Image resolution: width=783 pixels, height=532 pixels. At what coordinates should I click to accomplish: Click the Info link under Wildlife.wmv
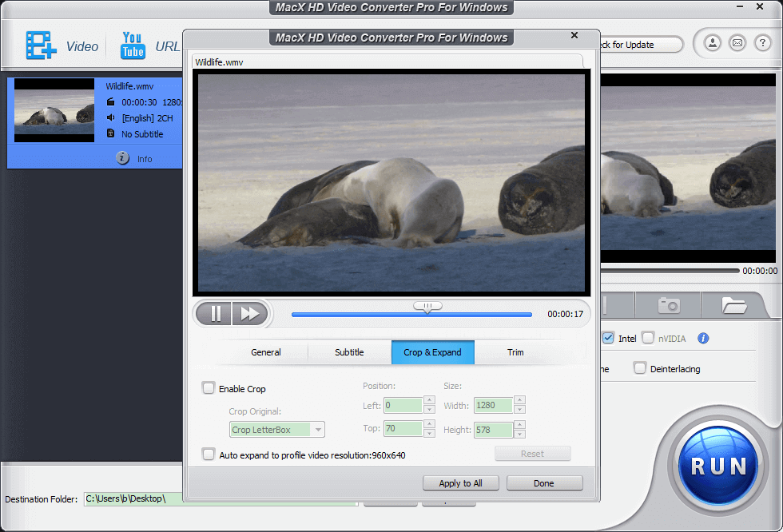coord(145,159)
